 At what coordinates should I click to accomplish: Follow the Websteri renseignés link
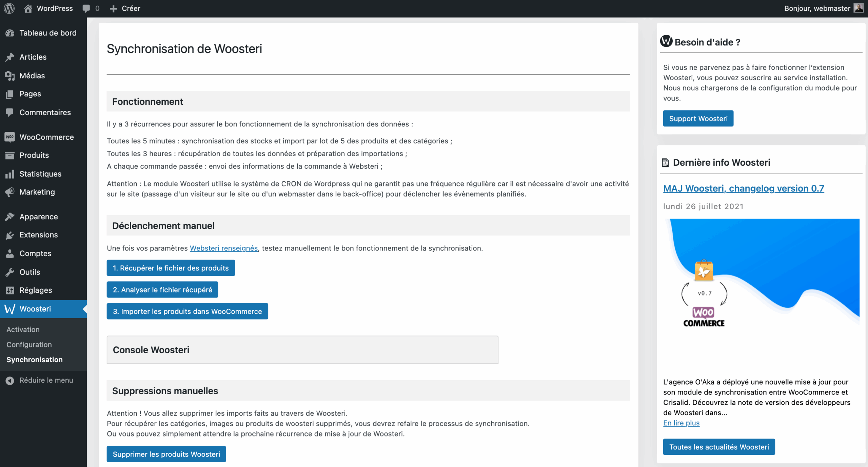click(x=223, y=248)
